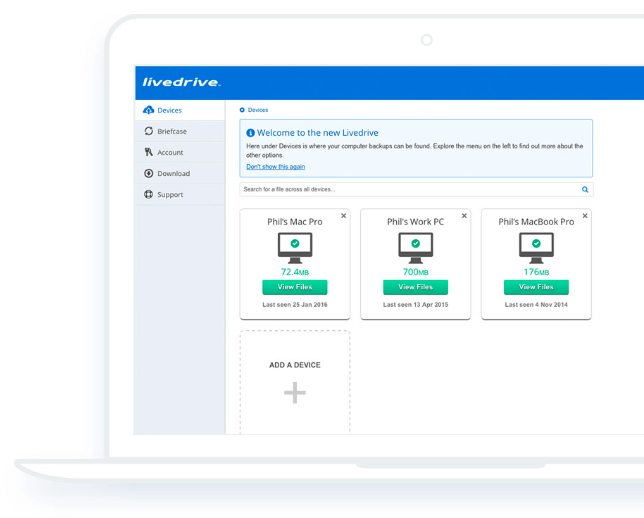View Files for Phil's MacBook Pro

[x=536, y=287]
